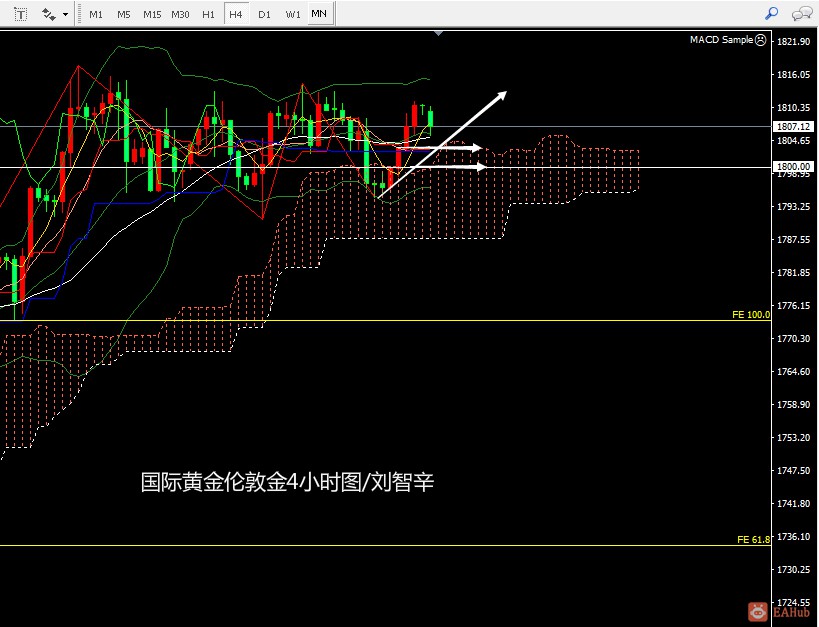Click the toolbar drag handle before M1

[x=79, y=14]
